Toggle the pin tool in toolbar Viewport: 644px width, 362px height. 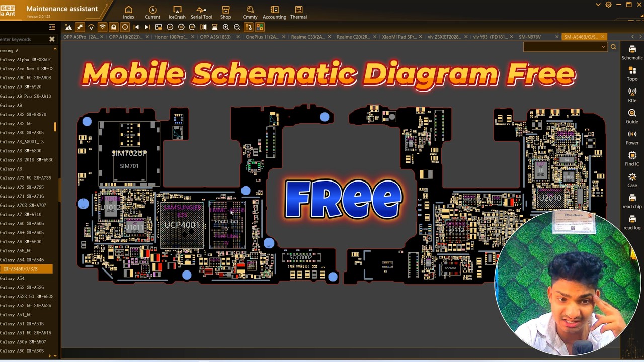point(80,27)
